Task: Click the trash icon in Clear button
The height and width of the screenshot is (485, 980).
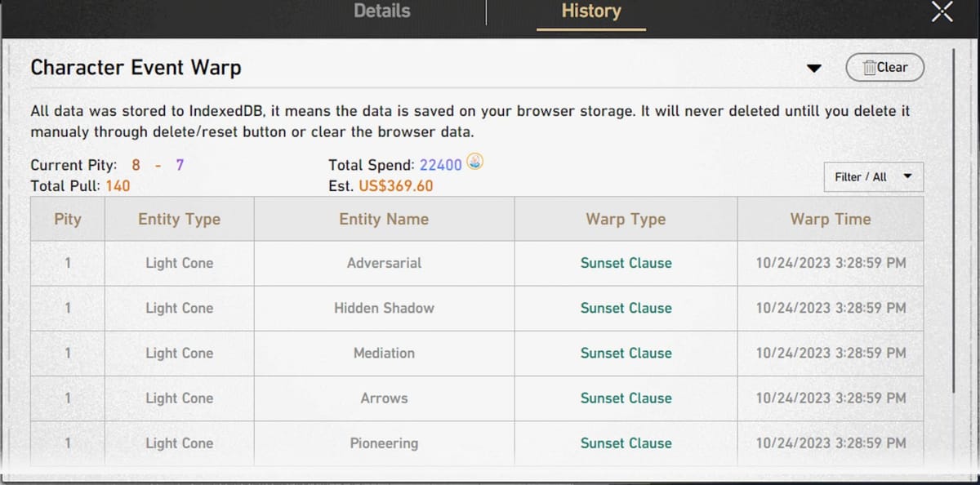Action: click(x=869, y=68)
